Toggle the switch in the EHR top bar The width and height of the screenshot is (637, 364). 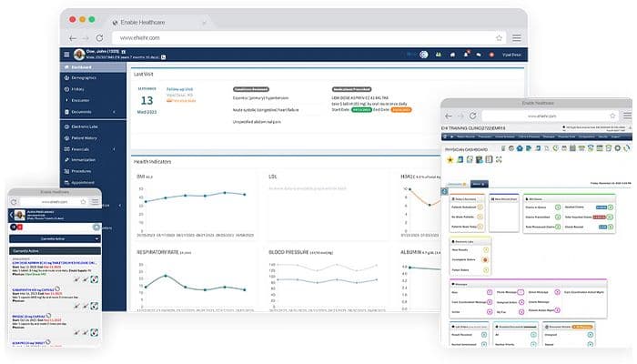click(x=423, y=55)
